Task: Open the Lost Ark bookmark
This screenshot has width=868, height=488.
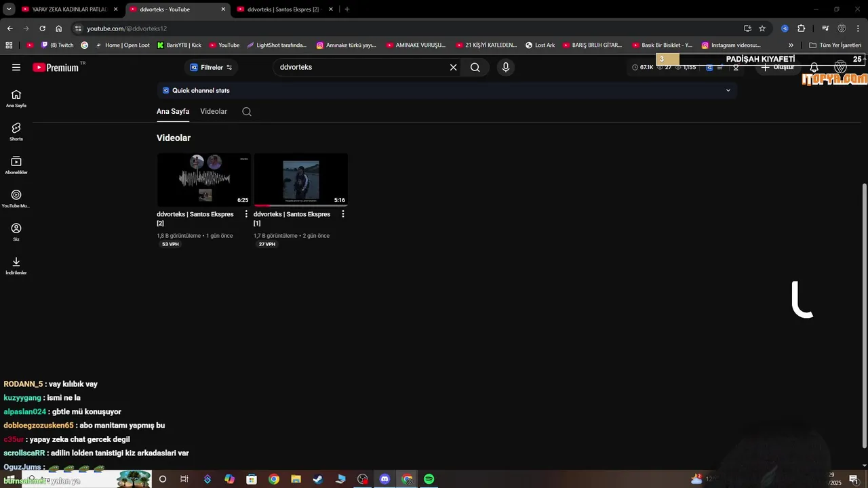Action: tap(540, 45)
